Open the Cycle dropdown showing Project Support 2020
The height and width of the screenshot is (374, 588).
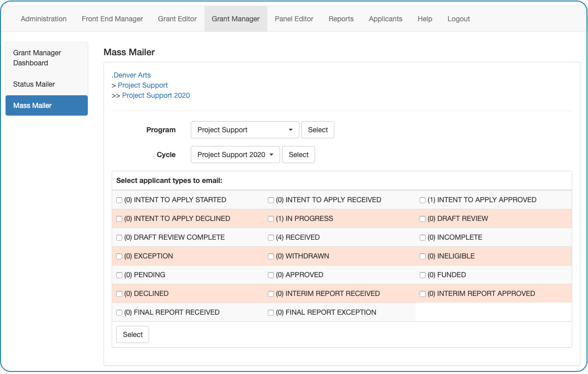235,155
